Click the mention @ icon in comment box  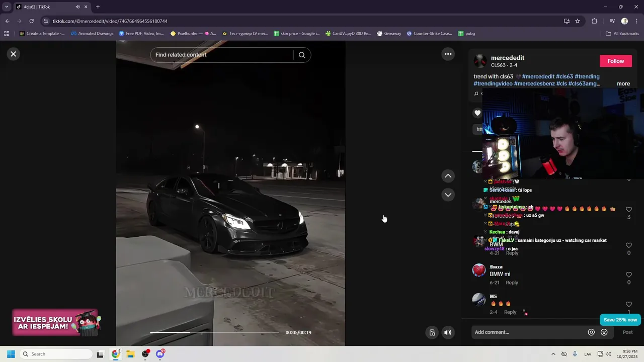tap(591, 332)
